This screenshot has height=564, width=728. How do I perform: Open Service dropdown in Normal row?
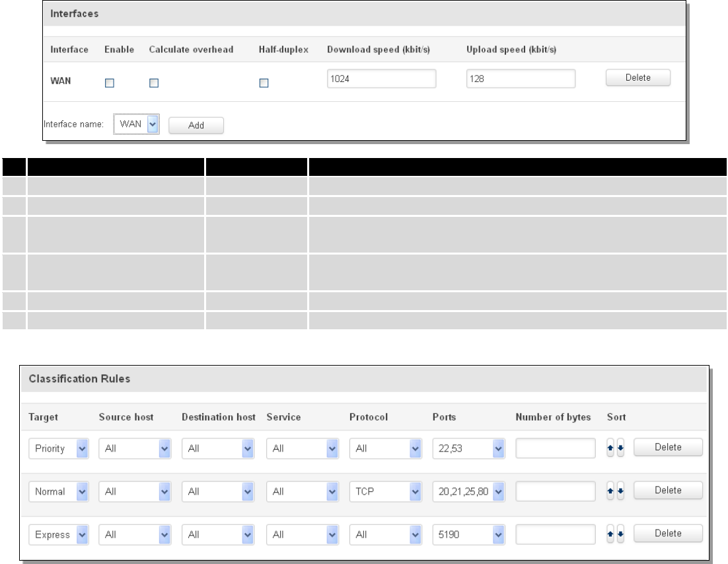click(303, 491)
